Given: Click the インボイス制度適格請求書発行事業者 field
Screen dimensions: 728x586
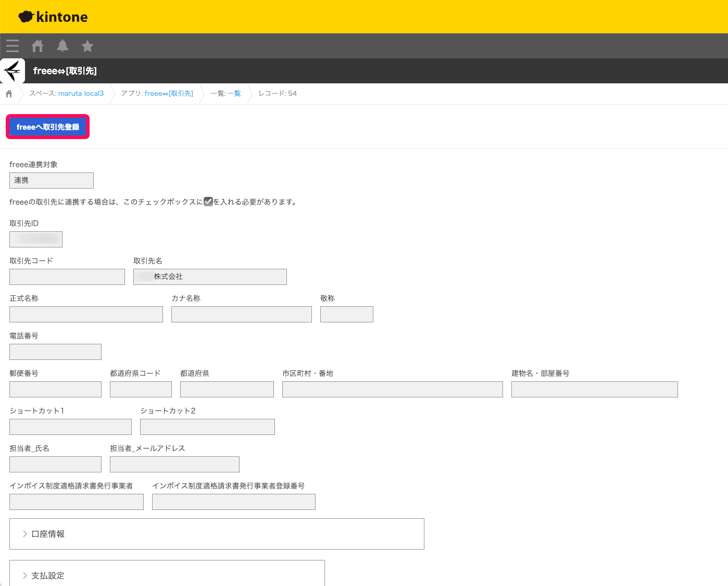Looking at the screenshot, I should tap(77, 502).
